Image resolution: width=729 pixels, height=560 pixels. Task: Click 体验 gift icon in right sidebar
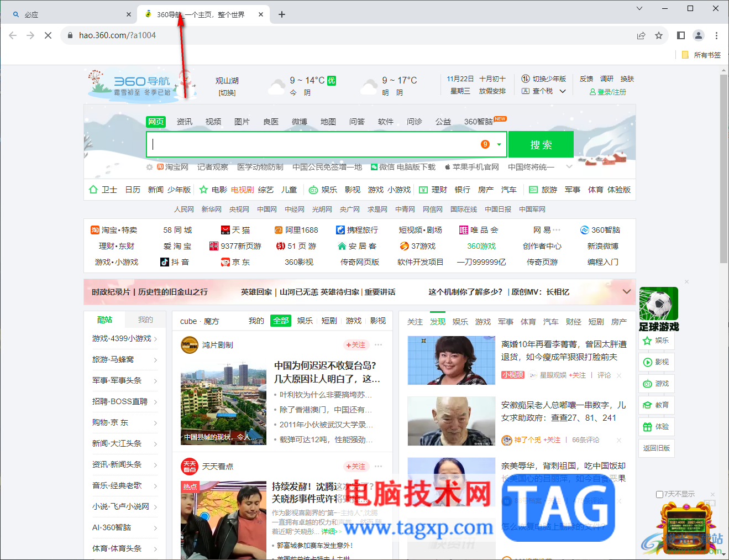tap(647, 427)
